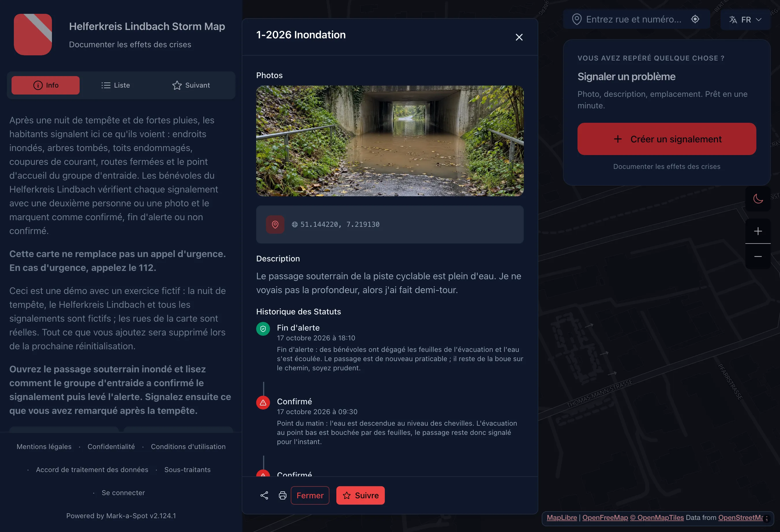Screen dimensions: 780x532
Task: Open the OpenMapTiles attribution link
Action: (x=657, y=518)
